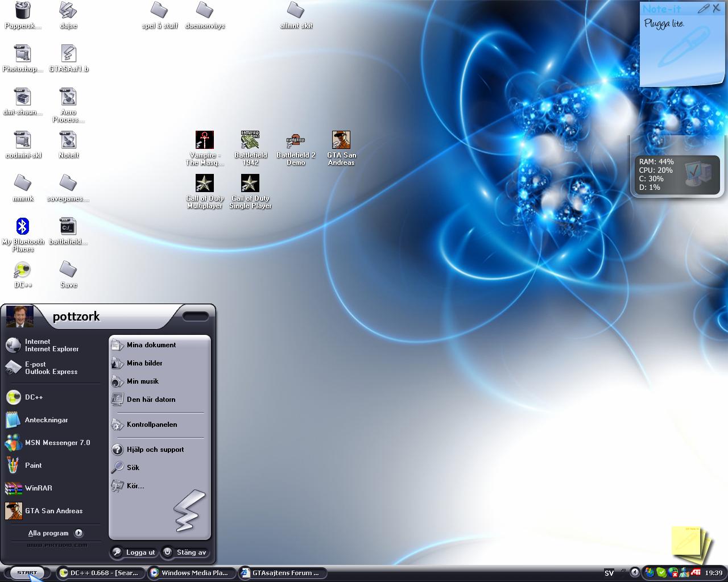Screen dimensions: 728x582
Task: Click the system monitor gadget showing RAM 44%
Action: pyautogui.click(x=677, y=174)
